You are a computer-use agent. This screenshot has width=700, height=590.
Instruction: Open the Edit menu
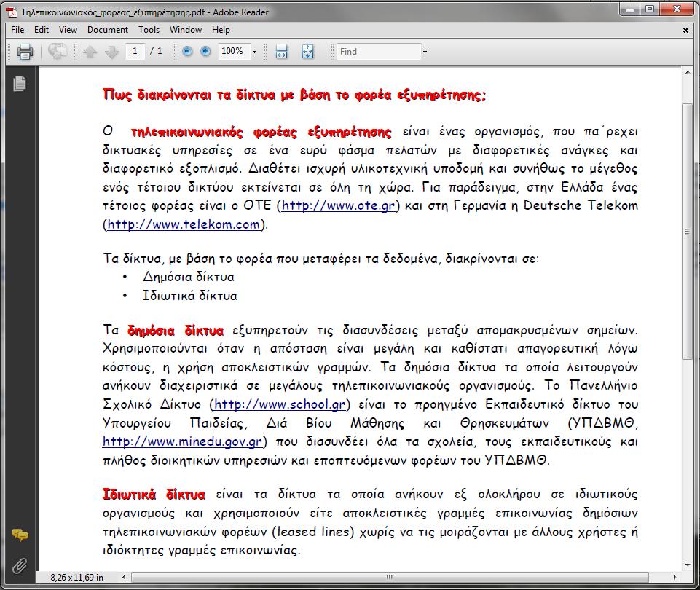click(x=42, y=30)
